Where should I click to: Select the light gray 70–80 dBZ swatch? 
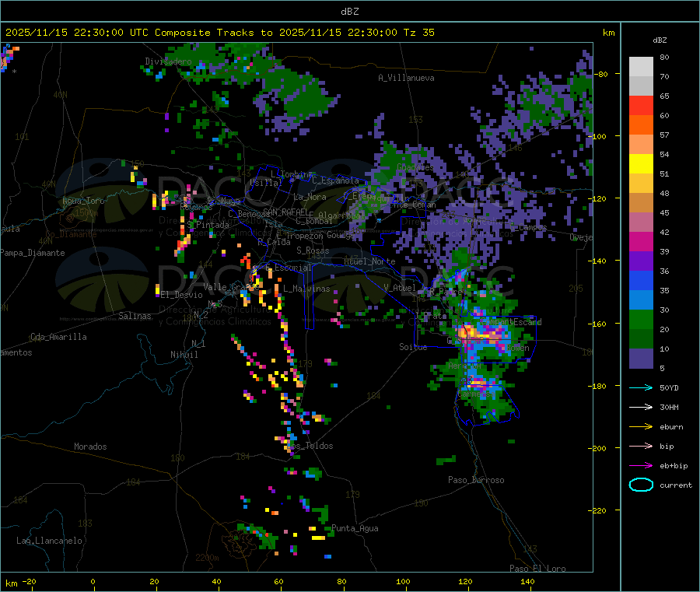[641, 67]
